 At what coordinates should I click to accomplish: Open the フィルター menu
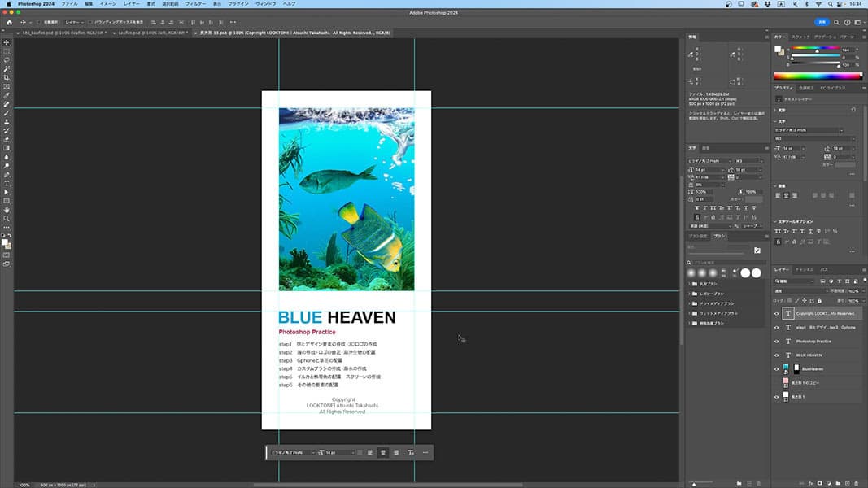click(196, 4)
